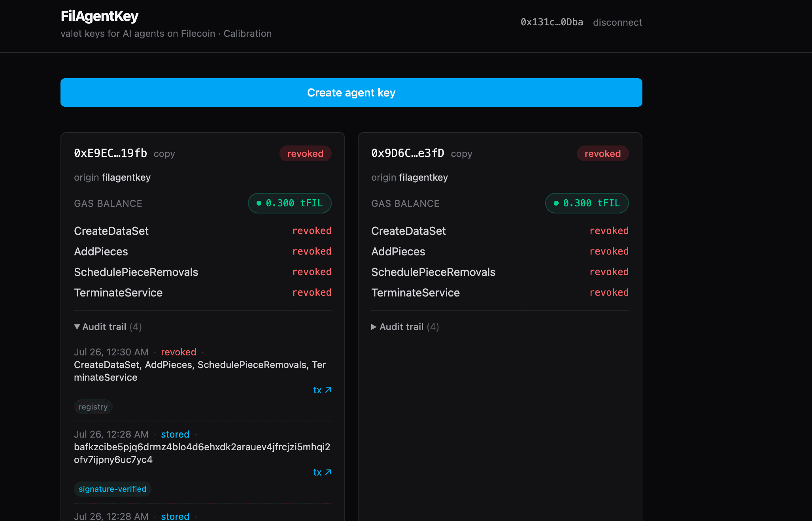Click the FilAgentKey logo title

pos(100,16)
